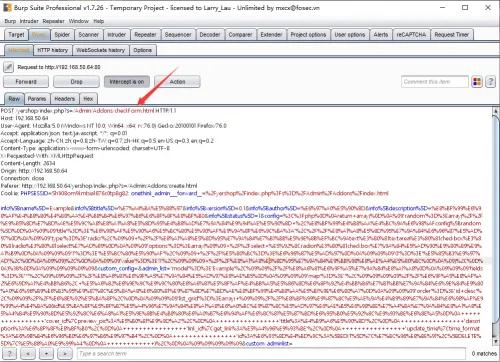Open the Action dropdown button
The height and width of the screenshot is (362, 500).
pyautogui.click(x=178, y=82)
